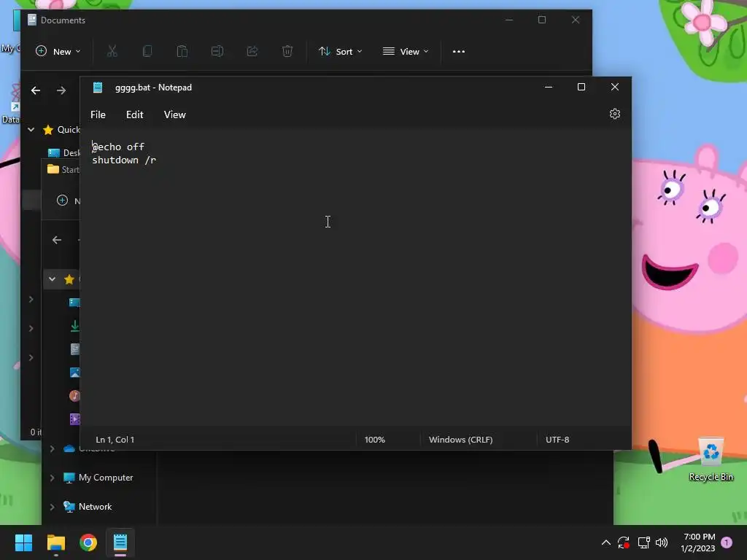Click the Delete trash icon in Documents toolbar
747x560 pixels.
click(287, 52)
